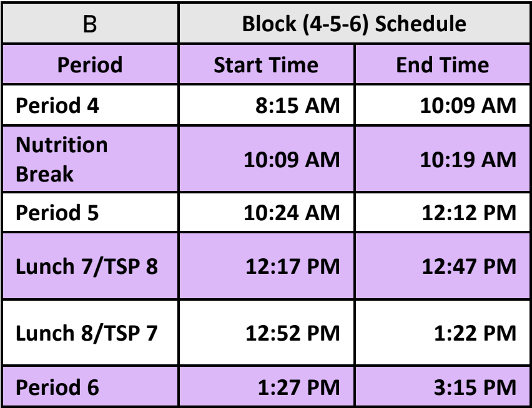Select the 3:15 PM end time cell

(443, 386)
